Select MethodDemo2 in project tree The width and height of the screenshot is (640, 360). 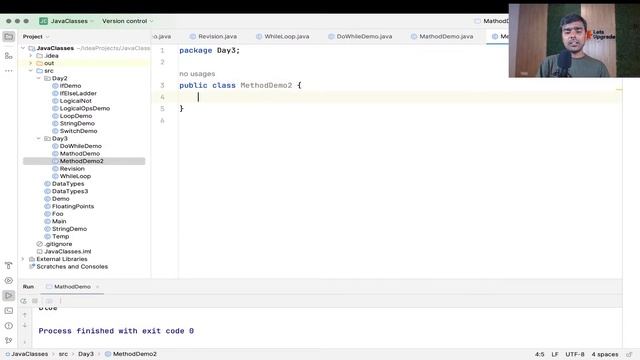81,161
